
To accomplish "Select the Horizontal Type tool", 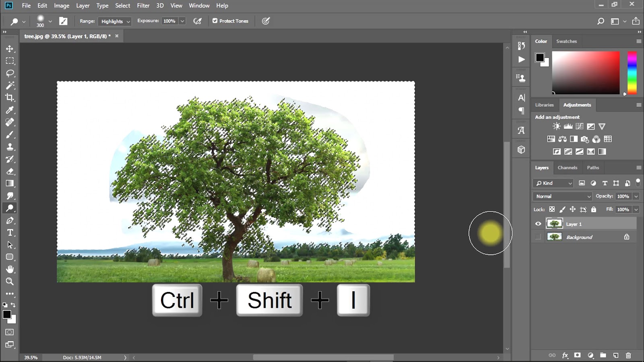I will pos(10,232).
